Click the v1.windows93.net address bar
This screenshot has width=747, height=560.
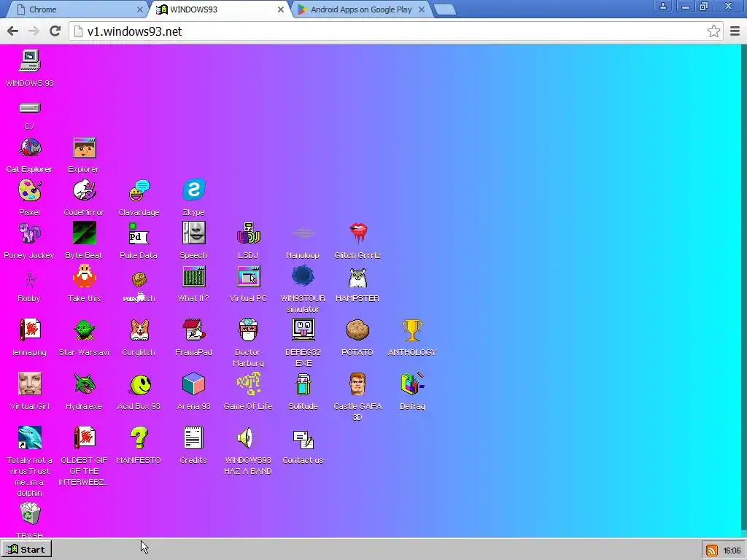(x=395, y=31)
